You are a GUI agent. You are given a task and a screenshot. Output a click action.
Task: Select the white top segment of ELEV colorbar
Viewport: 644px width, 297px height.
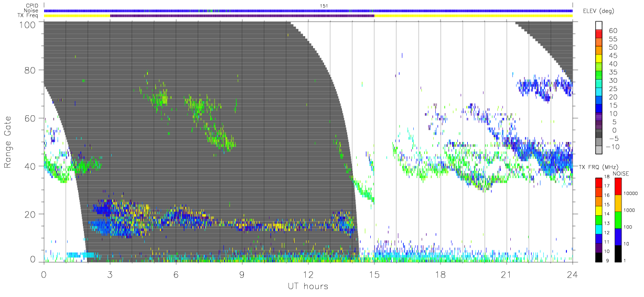599,25
